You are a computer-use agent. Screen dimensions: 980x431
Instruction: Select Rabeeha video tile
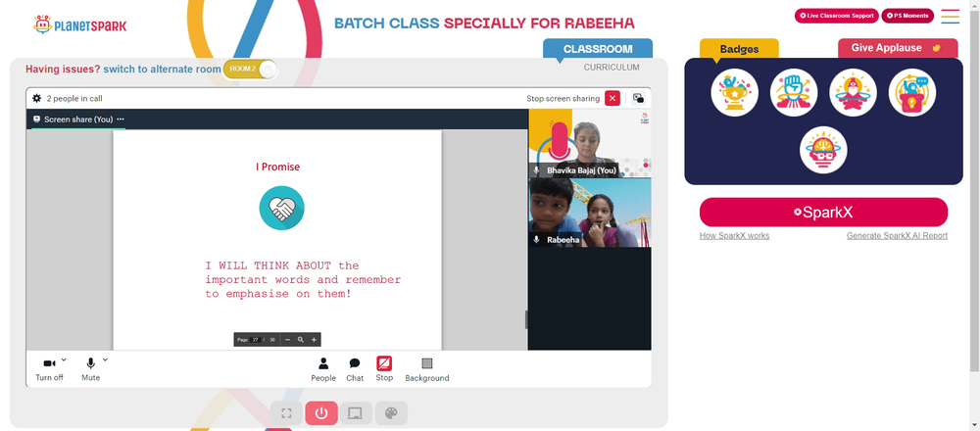pos(589,213)
